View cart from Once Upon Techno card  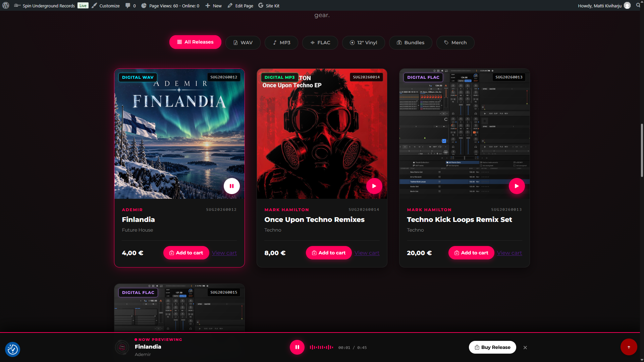point(367,253)
